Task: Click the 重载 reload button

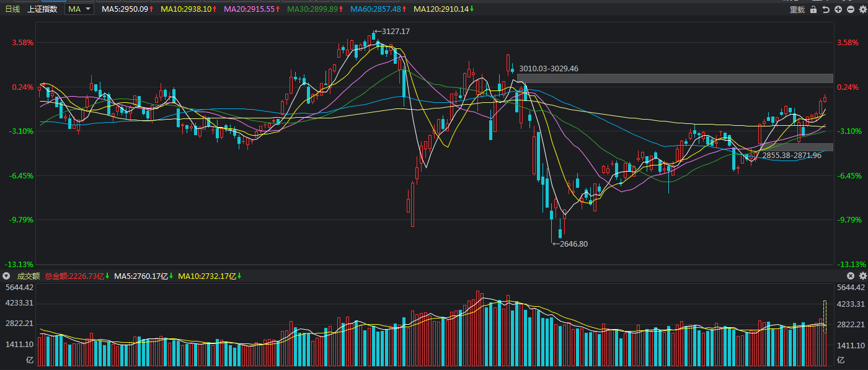Action: coord(797,9)
